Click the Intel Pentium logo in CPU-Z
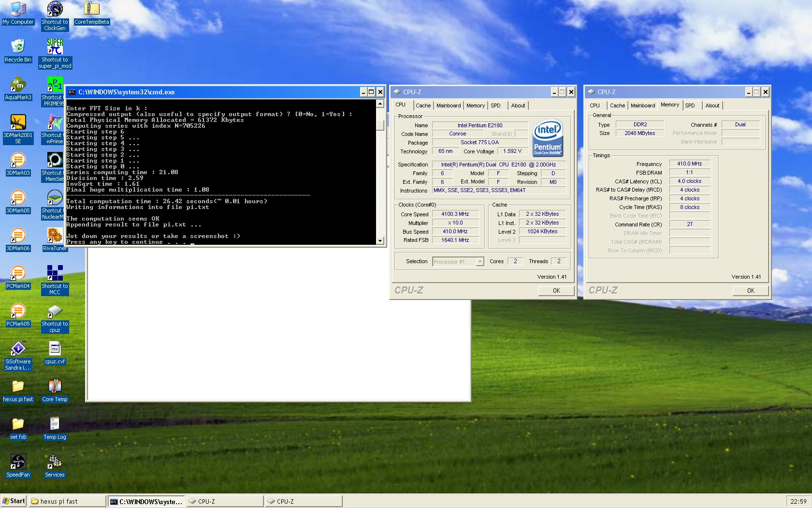Image resolution: width=812 pixels, height=508 pixels. click(547, 138)
